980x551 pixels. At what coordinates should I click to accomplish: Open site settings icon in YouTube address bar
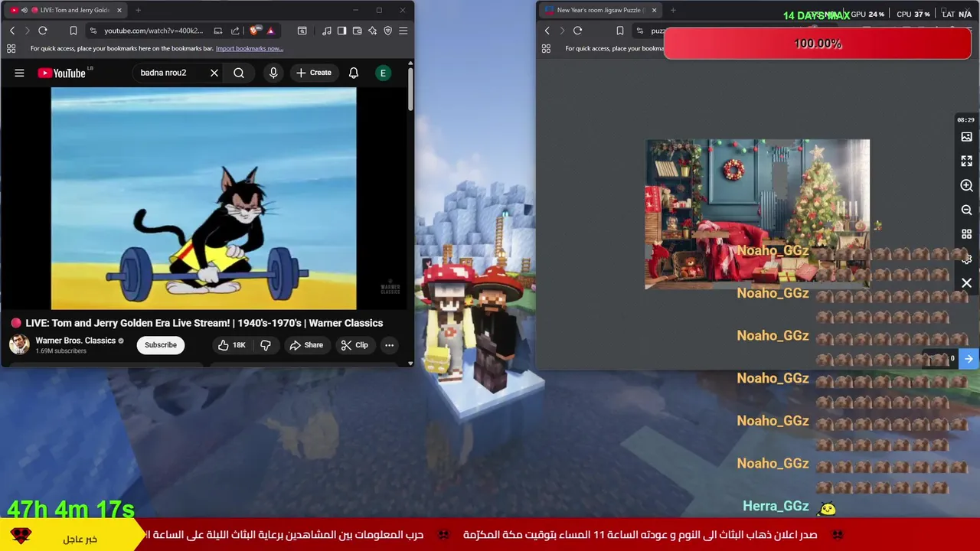coord(93,31)
